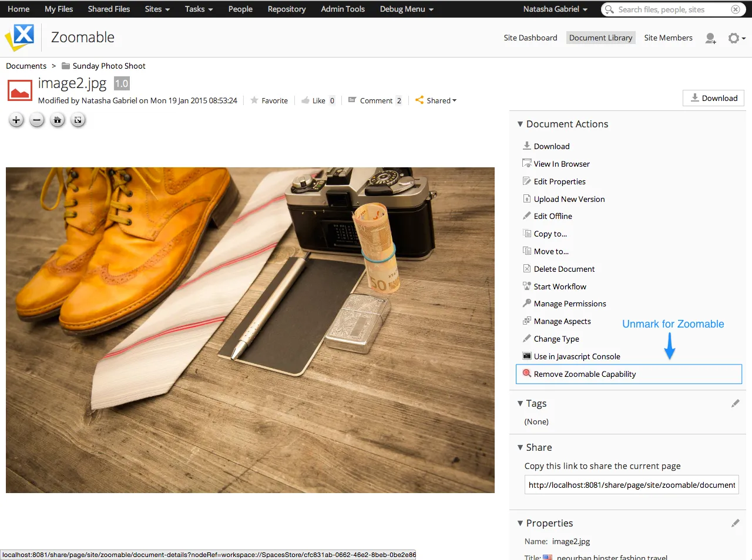Open Sunday Photo Shoot folder breadcrumb
752x560 pixels.
[109, 66]
